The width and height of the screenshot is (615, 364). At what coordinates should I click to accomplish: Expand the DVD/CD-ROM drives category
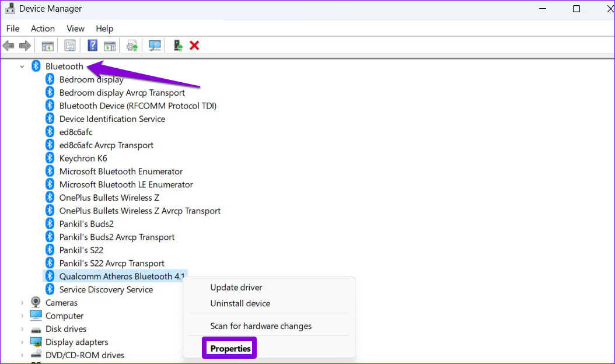pos(22,355)
